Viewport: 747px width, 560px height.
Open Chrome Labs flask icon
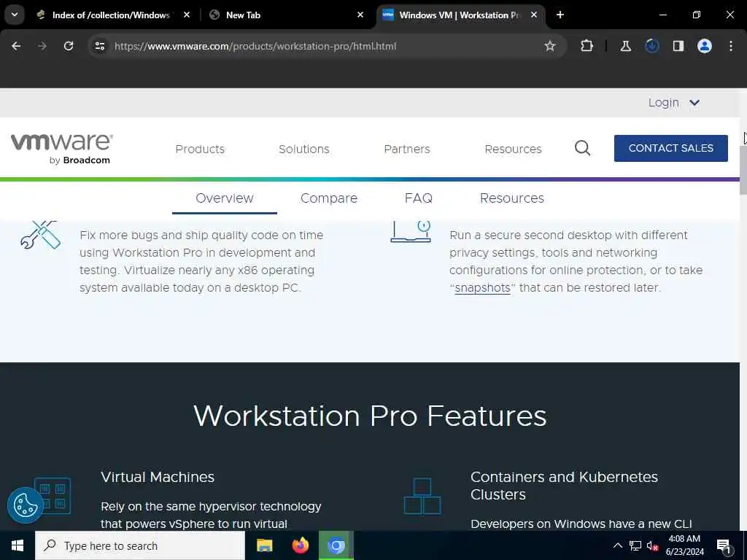click(x=625, y=46)
